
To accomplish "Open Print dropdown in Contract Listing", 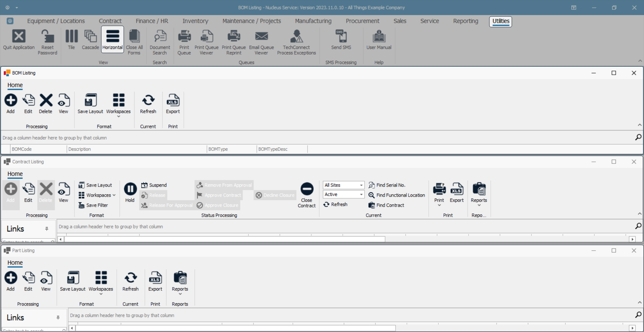I will click(x=439, y=195).
